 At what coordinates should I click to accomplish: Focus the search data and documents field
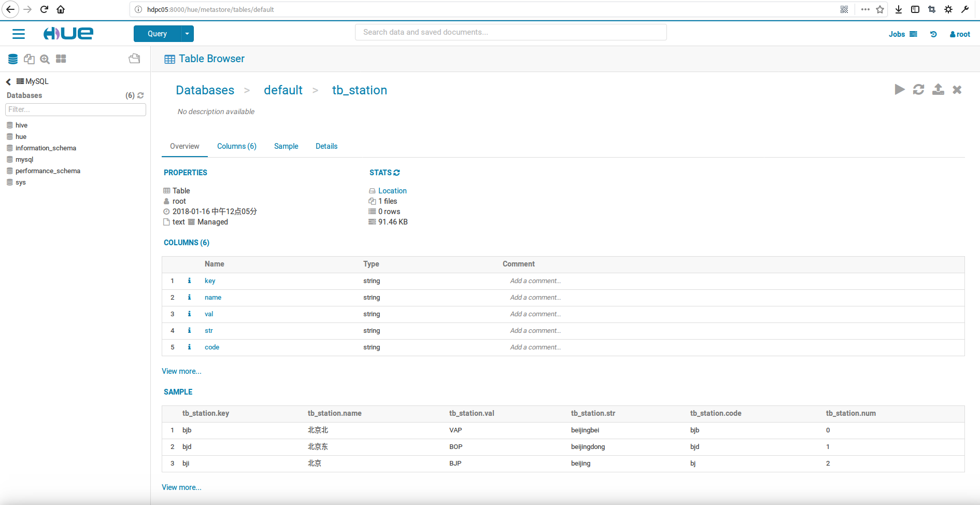510,32
